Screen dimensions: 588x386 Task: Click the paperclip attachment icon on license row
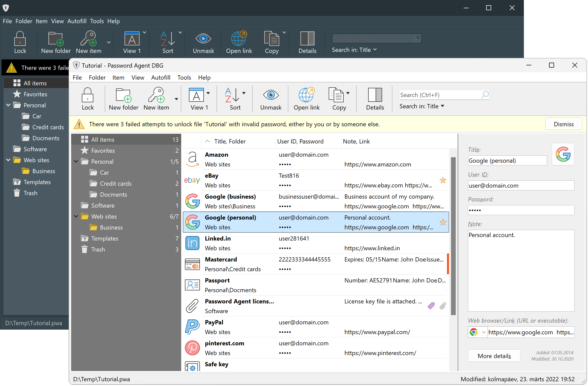[x=443, y=306]
